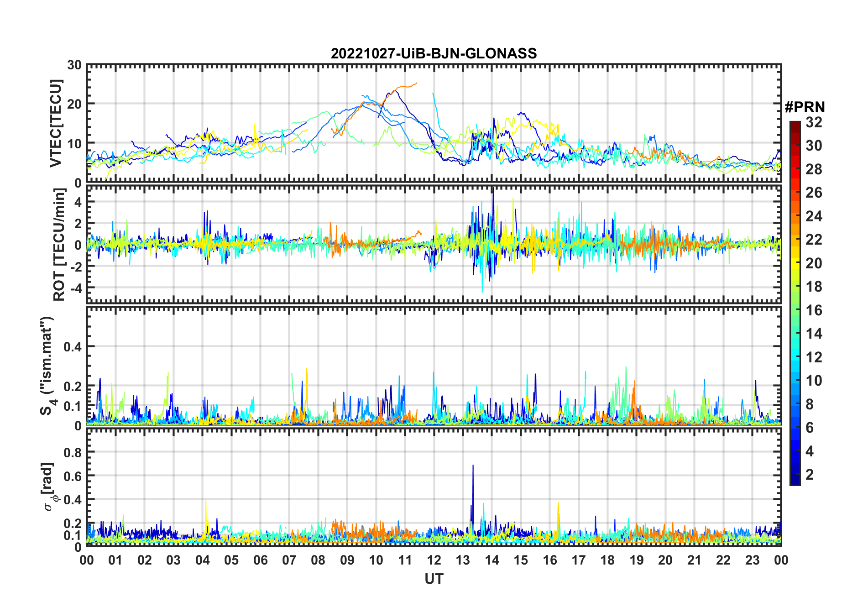The width and height of the screenshot is (868, 607).
Task: Click the 0.4 tick on the S4 axis
Action: pyautogui.click(x=73, y=347)
